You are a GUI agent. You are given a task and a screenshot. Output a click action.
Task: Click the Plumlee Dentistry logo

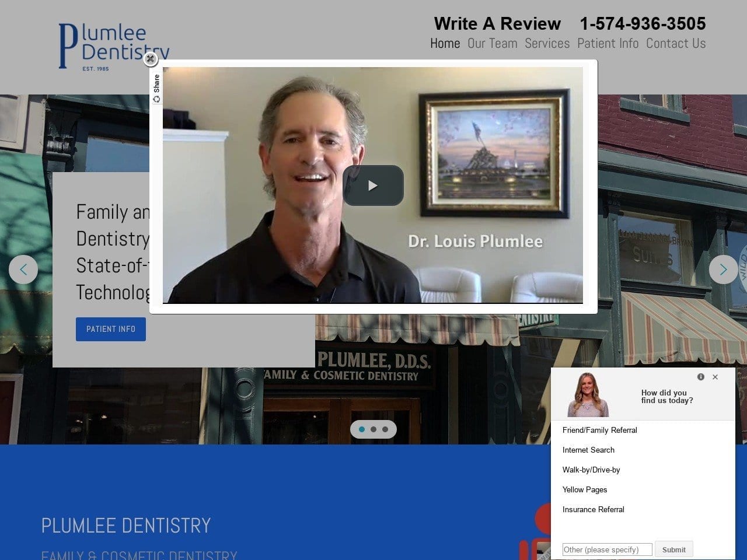[x=113, y=47]
